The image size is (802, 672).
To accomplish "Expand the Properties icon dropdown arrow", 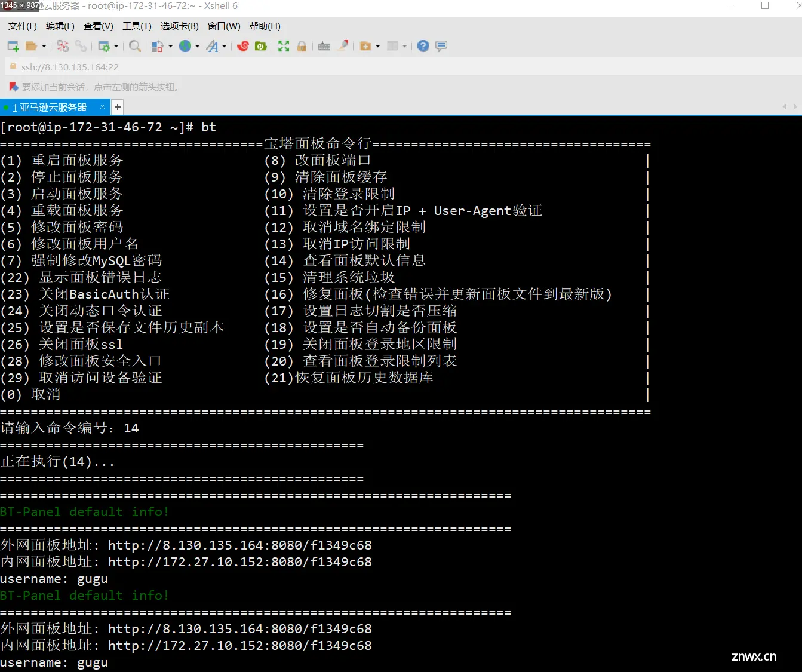I will [x=116, y=46].
